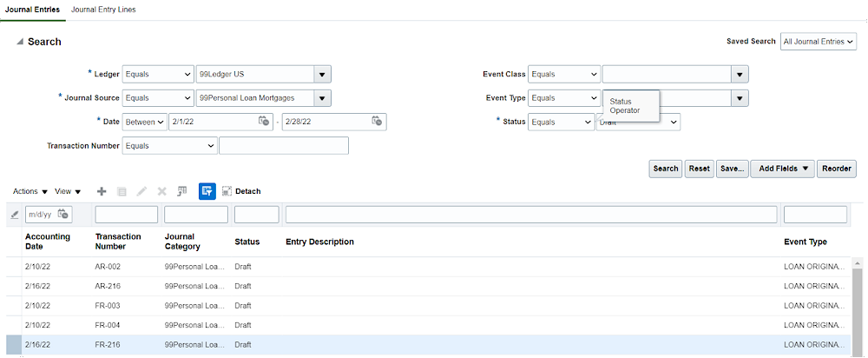Collapse the Search section triangle
Image resolution: width=868 pixels, height=358 pixels.
20,42
